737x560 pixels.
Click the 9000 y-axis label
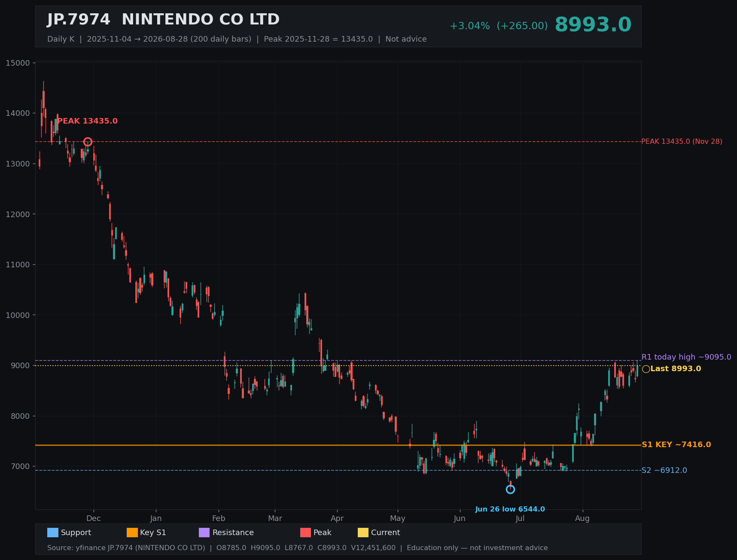21,366
